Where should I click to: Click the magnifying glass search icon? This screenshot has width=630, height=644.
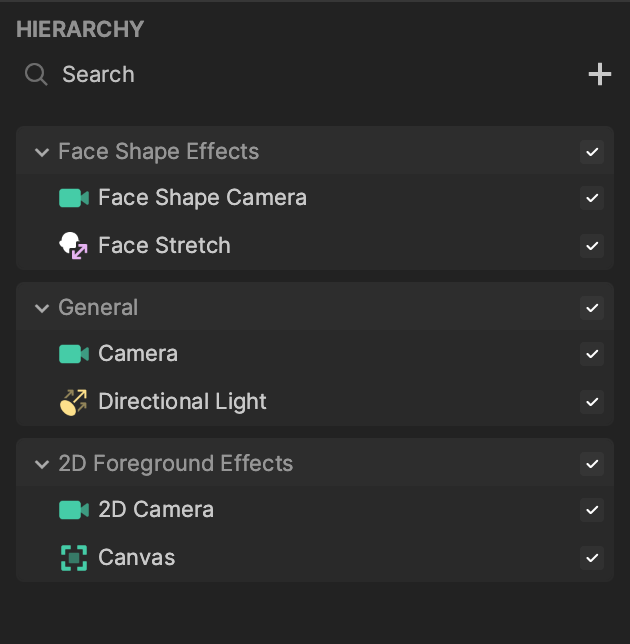(36, 75)
